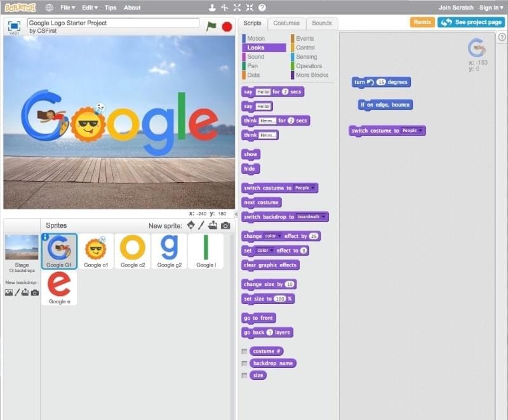508x420 pixels.
Task: Create a new backdrop from camera
Action: click(x=35, y=293)
